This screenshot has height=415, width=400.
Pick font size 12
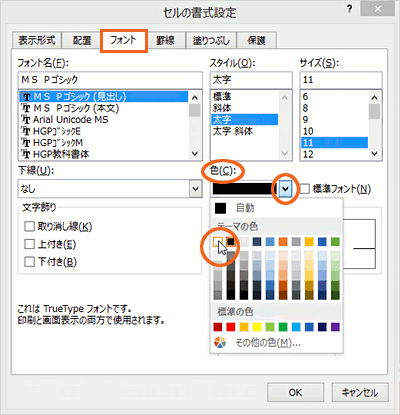click(334, 154)
